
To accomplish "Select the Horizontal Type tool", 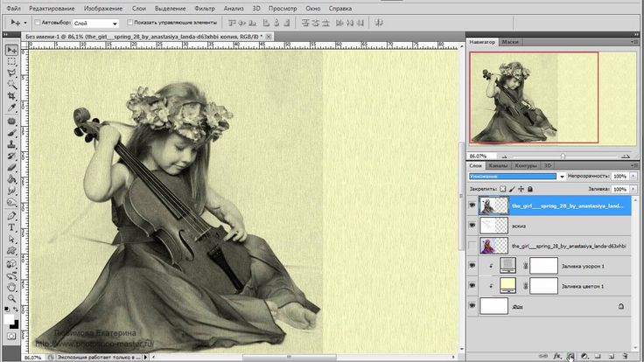I will [11, 227].
